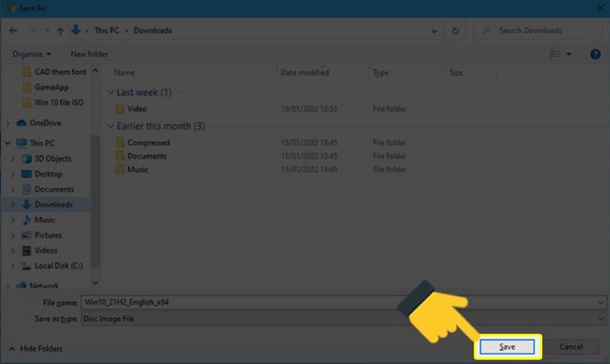Open the view options dropdown arrow
The image size is (610, 364).
[569, 54]
